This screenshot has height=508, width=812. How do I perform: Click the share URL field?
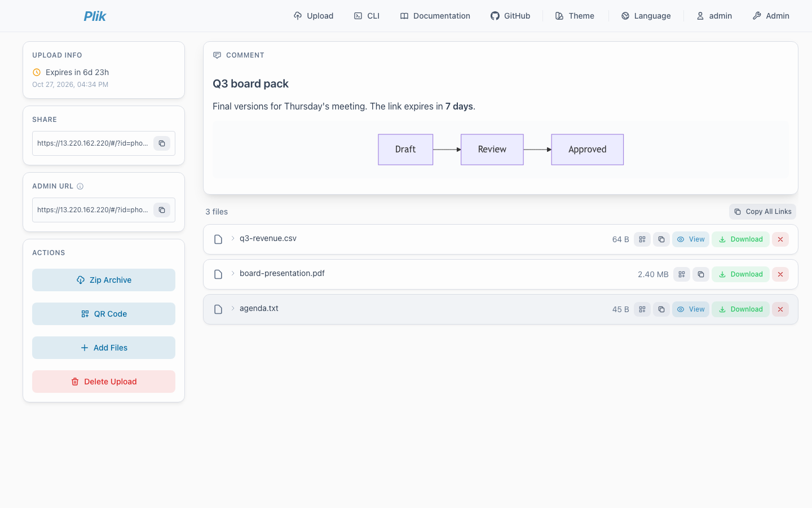pos(93,143)
